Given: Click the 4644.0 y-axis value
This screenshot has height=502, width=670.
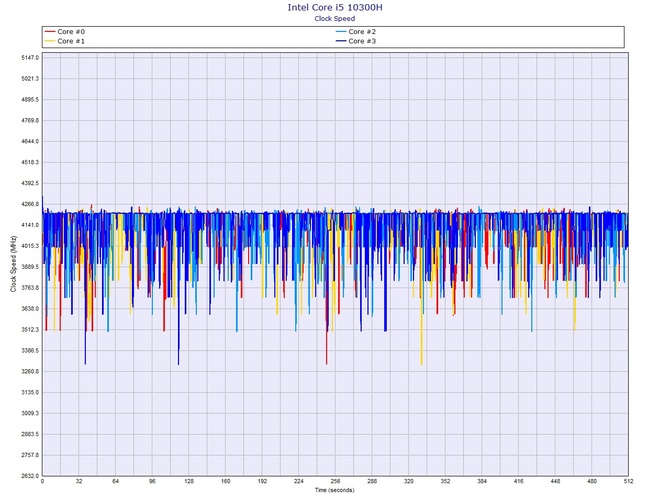Looking at the screenshot, I should point(30,141).
